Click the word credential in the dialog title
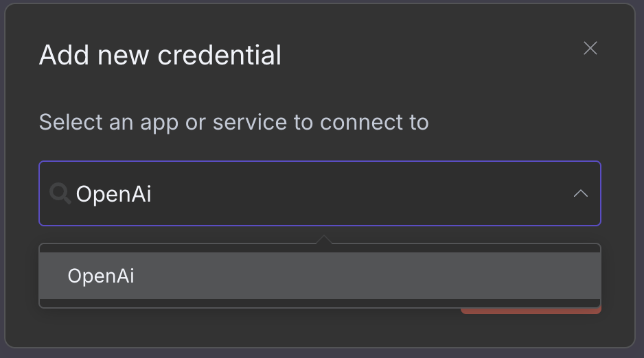This screenshot has width=644, height=358. pyautogui.click(x=219, y=55)
